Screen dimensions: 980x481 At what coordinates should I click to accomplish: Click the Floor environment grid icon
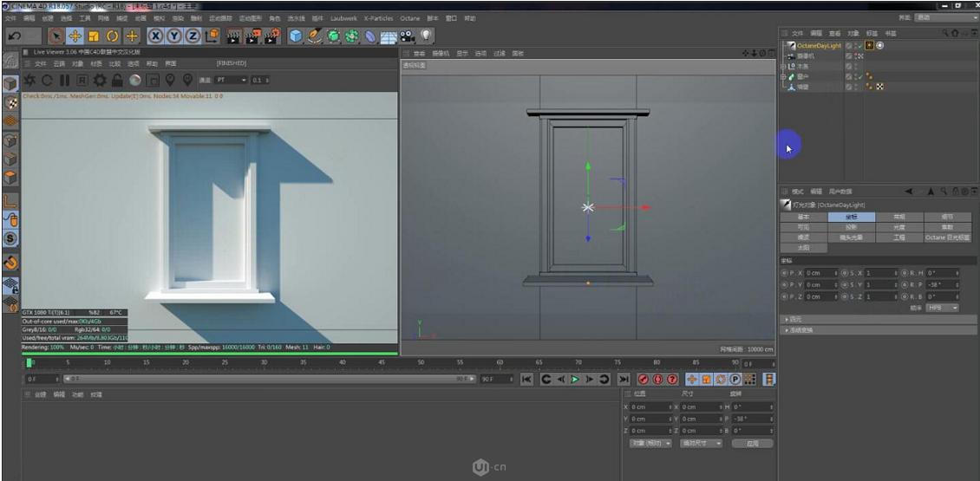coord(389,36)
